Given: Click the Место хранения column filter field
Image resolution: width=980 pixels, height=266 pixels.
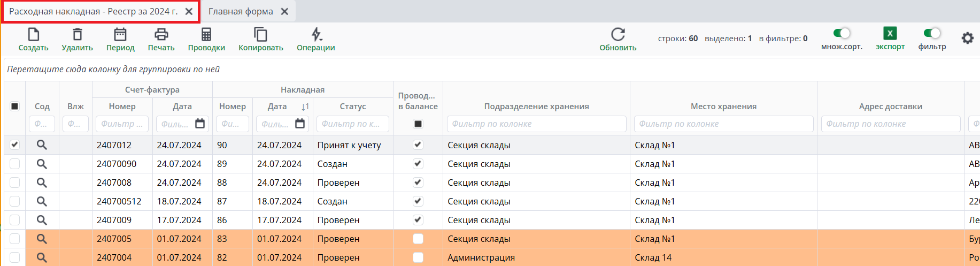Looking at the screenshot, I should coord(723,124).
